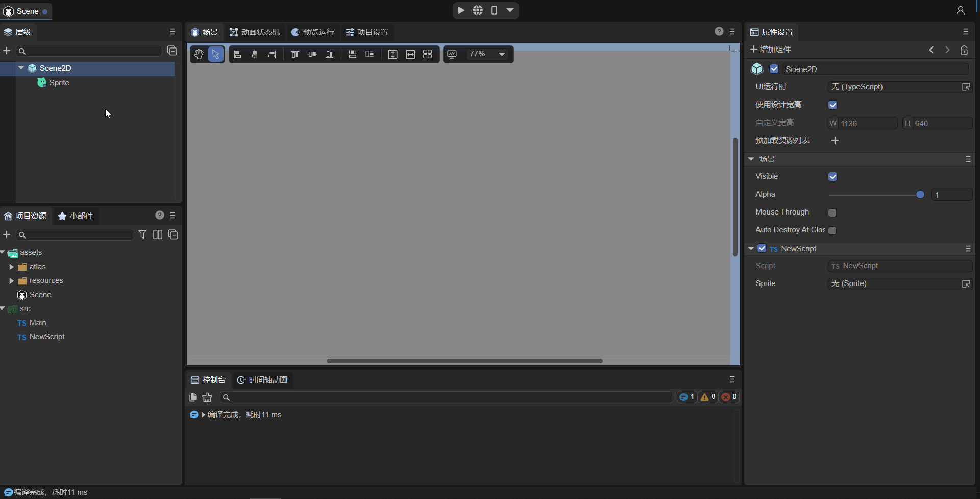Click the Alpha slider handle
Viewport: 980px width, 499px height.
920,195
